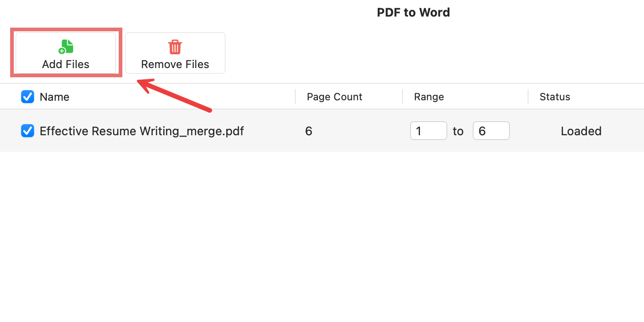Click the file name Effective Resume Writing_merge.pdf

[141, 131]
